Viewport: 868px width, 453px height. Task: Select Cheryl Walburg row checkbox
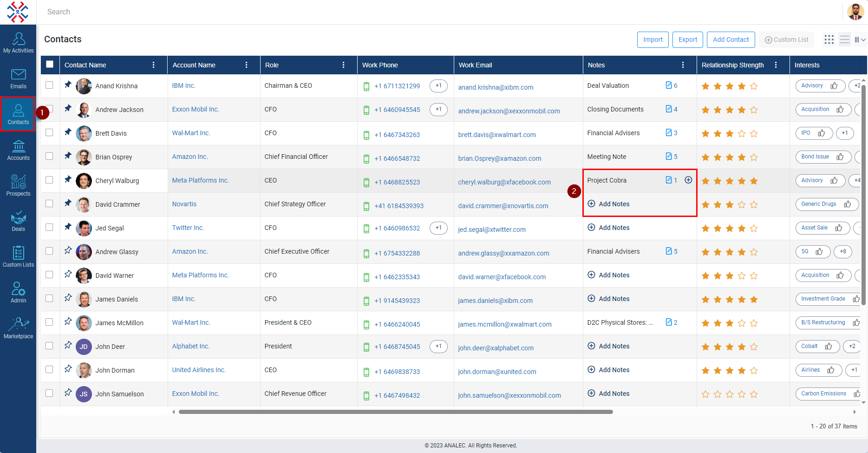click(x=49, y=180)
